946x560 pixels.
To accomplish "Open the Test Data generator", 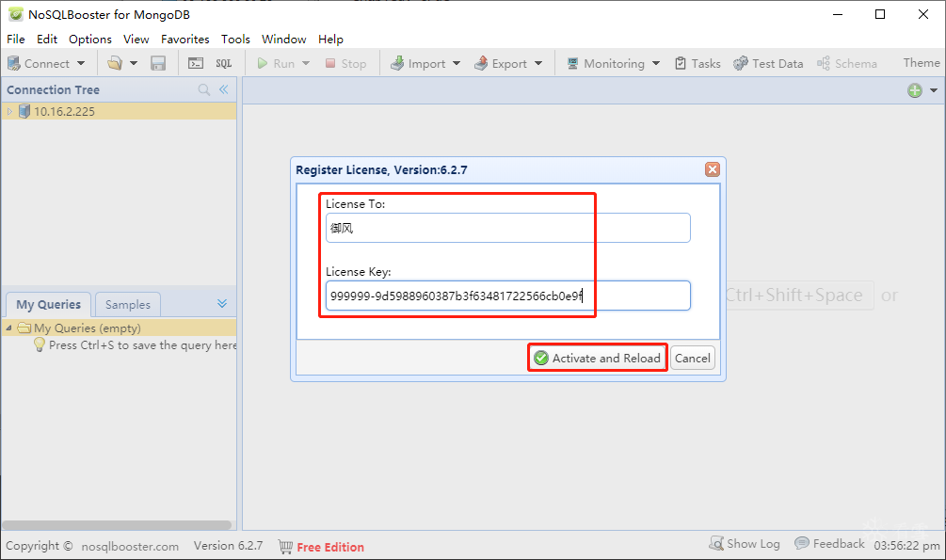I will click(x=768, y=63).
